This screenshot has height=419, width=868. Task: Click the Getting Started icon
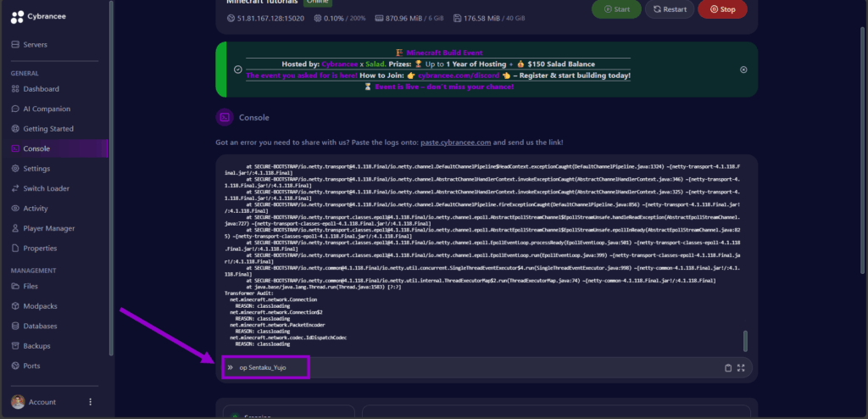click(x=15, y=129)
